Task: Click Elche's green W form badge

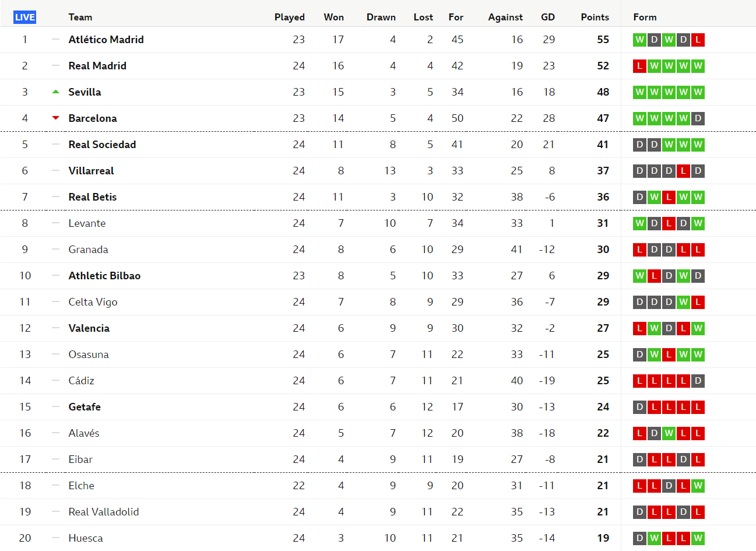Action: pyautogui.click(x=698, y=486)
